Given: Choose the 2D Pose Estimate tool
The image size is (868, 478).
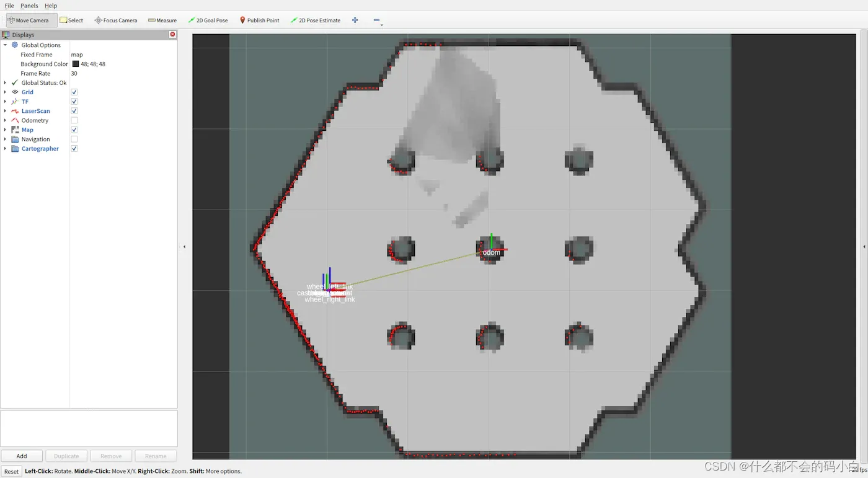Looking at the screenshot, I should [315, 20].
